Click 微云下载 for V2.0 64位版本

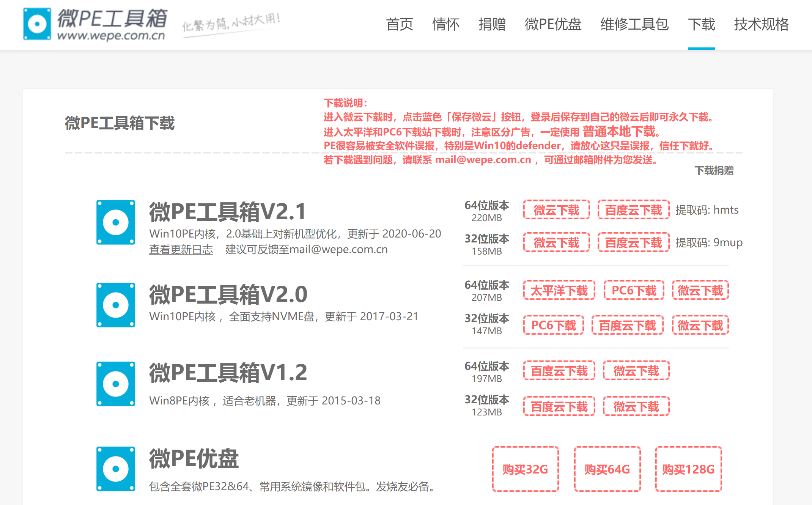pyautogui.click(x=700, y=290)
